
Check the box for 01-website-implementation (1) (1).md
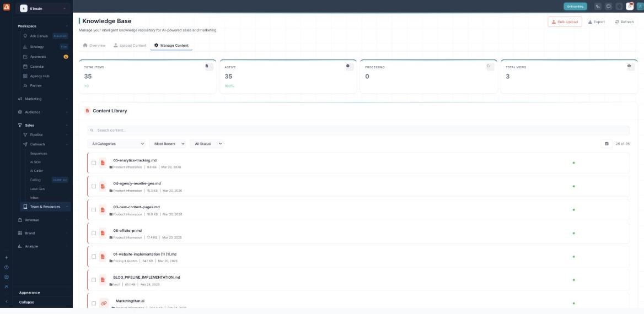[x=94, y=257]
